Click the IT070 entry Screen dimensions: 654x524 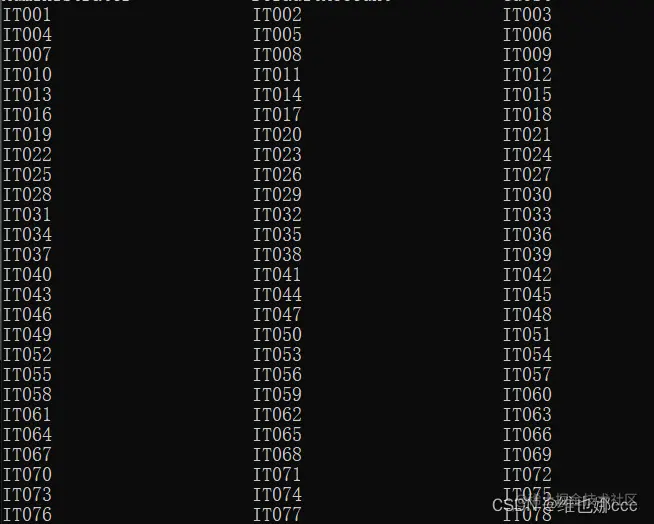(x=27, y=475)
